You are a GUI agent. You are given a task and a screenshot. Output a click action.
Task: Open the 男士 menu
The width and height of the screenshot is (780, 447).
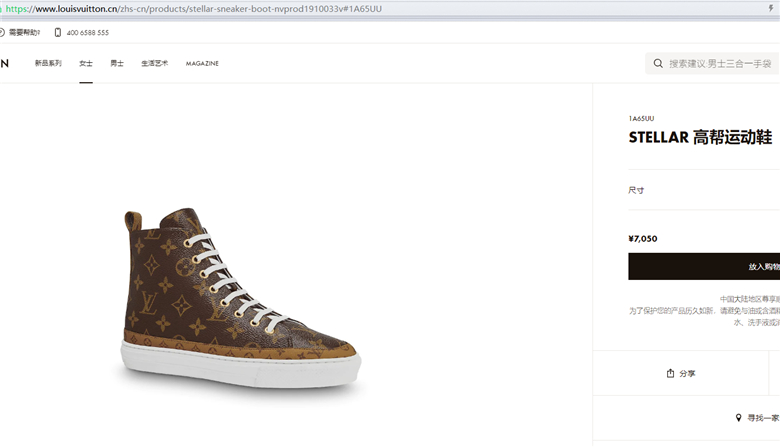(x=117, y=63)
